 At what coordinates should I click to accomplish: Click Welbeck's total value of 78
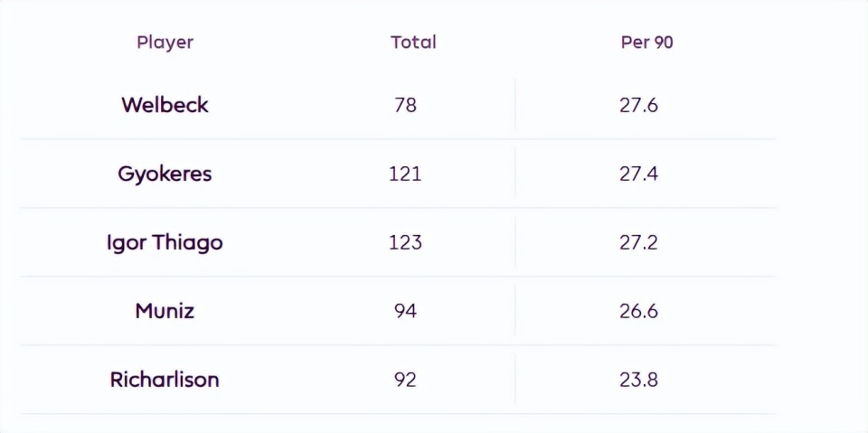pyautogui.click(x=405, y=105)
